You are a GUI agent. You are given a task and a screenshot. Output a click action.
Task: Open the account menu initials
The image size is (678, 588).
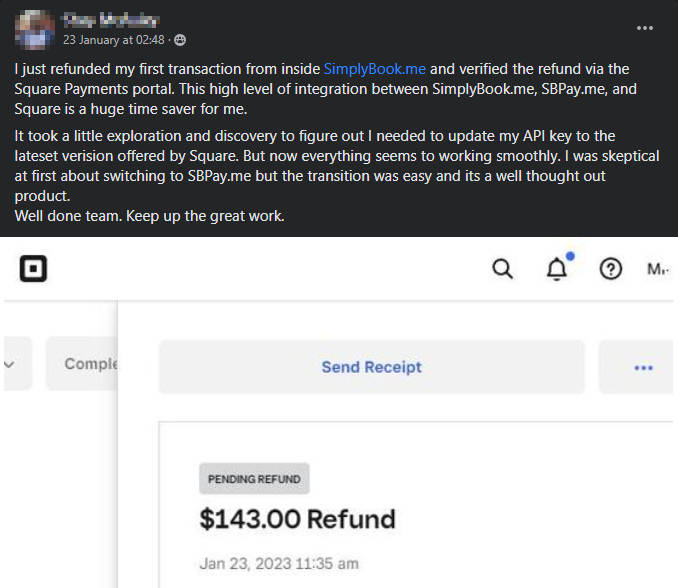[658, 269]
